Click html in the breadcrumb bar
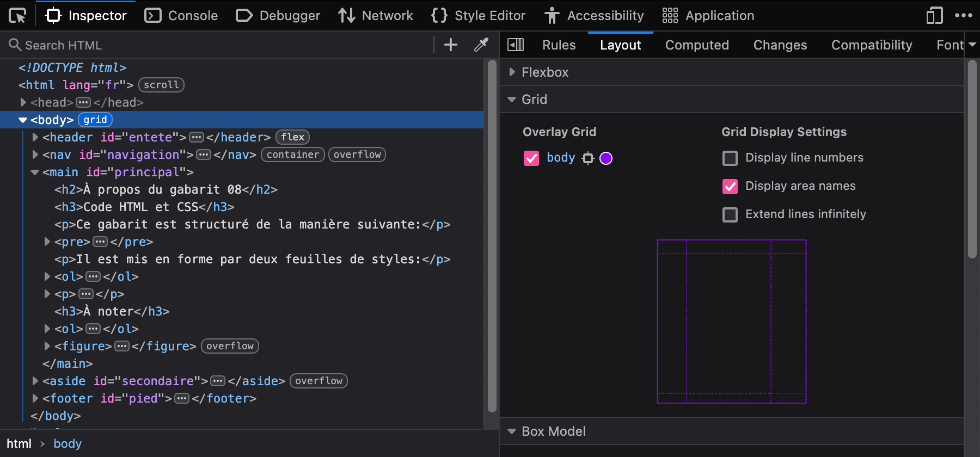The image size is (980, 457). pos(19,443)
